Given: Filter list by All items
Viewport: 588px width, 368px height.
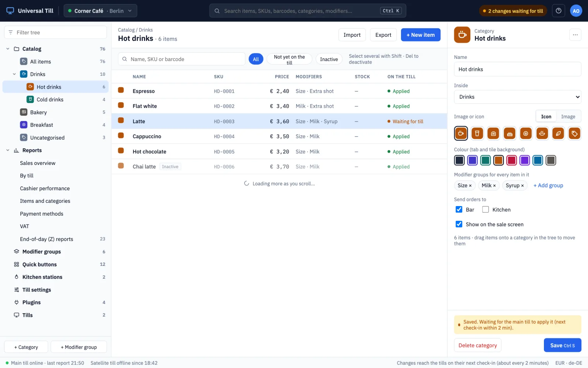Looking at the screenshot, I should click(256, 59).
